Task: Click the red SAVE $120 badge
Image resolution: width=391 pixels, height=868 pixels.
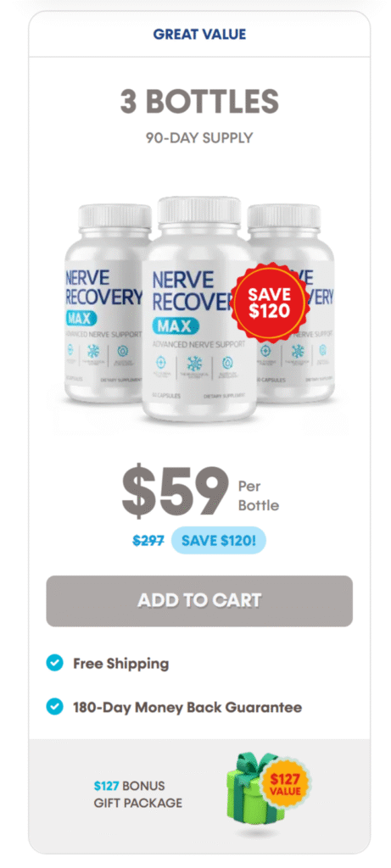Action: click(269, 303)
